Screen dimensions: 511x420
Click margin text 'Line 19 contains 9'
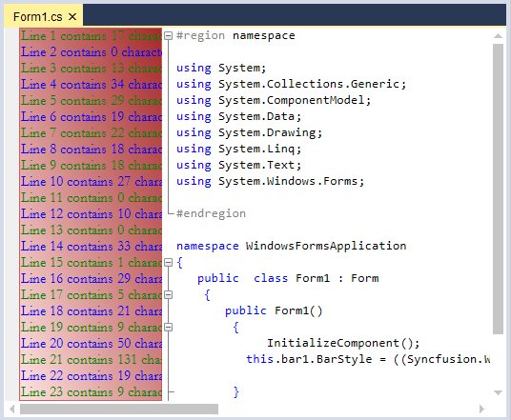point(72,327)
